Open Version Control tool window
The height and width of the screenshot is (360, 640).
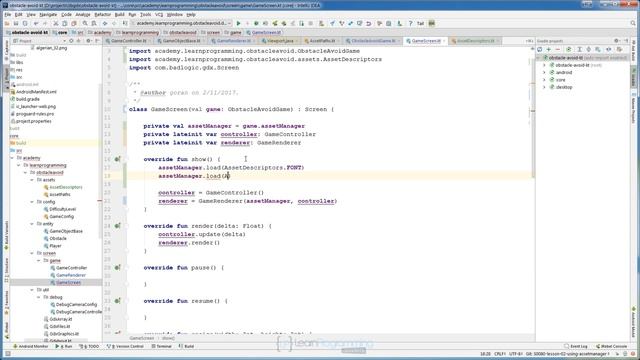coord(125,347)
